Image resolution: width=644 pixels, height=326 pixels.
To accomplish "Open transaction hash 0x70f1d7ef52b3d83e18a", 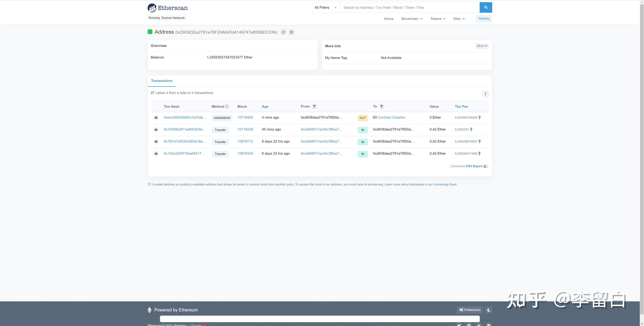I will point(185,141).
